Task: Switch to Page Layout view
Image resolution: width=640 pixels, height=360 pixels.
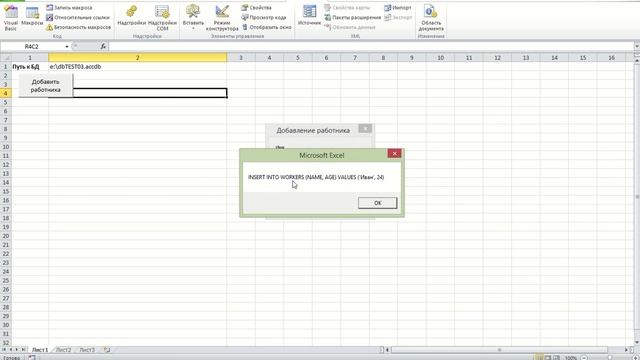Action: click(x=548, y=358)
